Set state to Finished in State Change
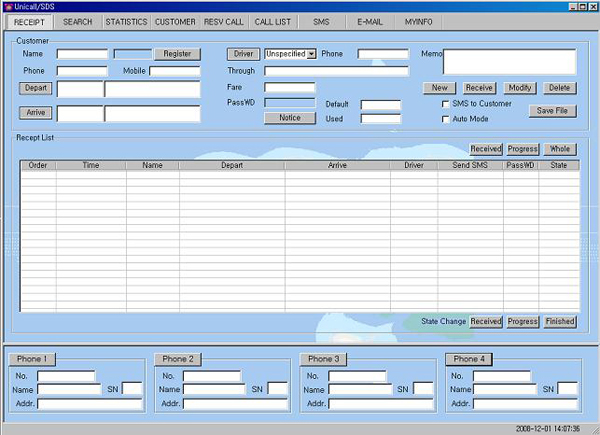Screen dimensions: 600x435 point(560,322)
